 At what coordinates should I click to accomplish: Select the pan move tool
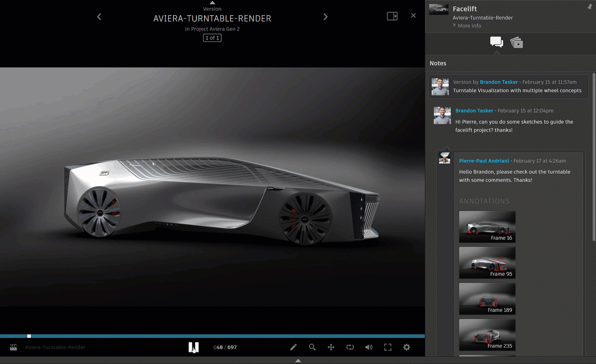(x=331, y=347)
